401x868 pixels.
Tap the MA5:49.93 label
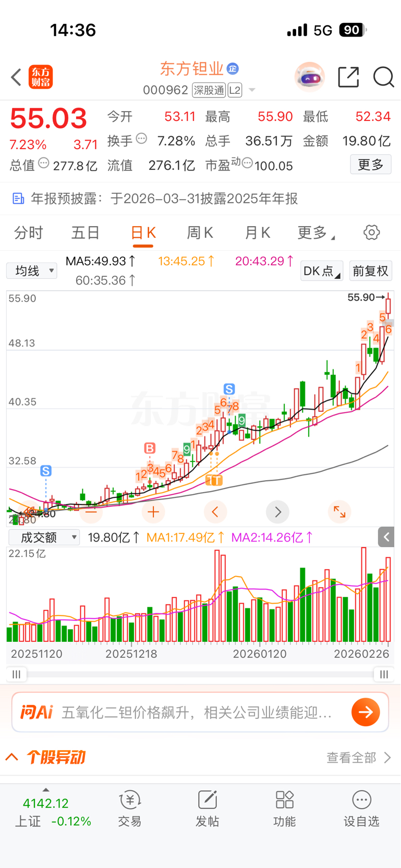[x=101, y=261]
